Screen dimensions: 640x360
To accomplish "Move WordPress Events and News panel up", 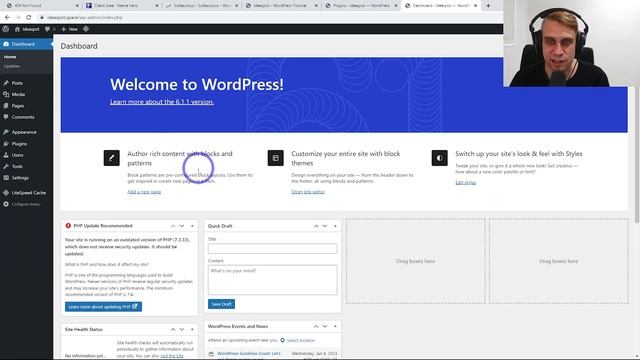I will point(316,327).
